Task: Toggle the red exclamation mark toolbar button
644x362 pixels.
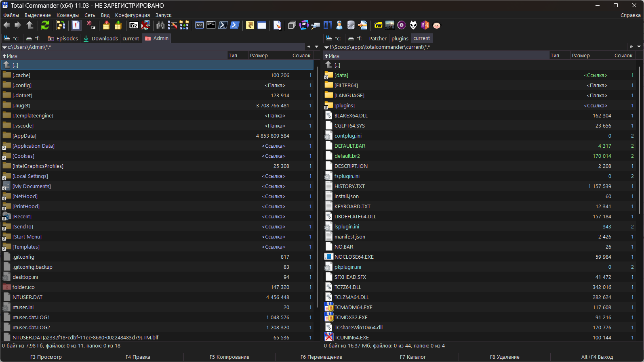Action: pos(76,25)
